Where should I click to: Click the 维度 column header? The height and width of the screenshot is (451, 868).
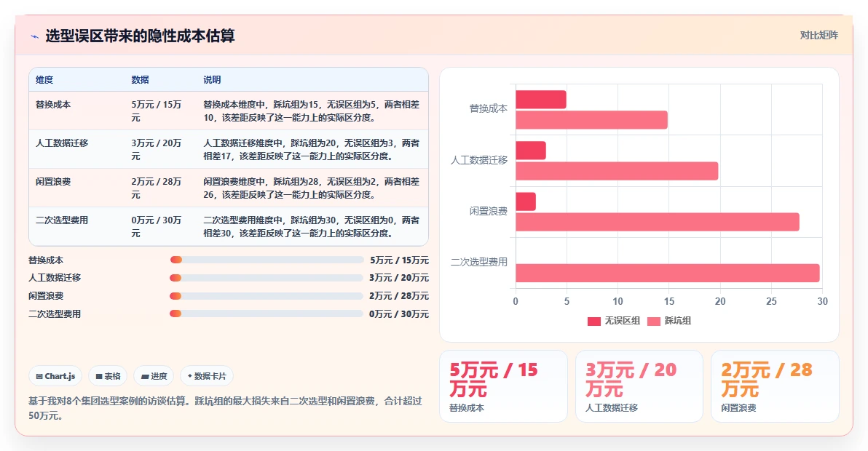[x=44, y=79]
